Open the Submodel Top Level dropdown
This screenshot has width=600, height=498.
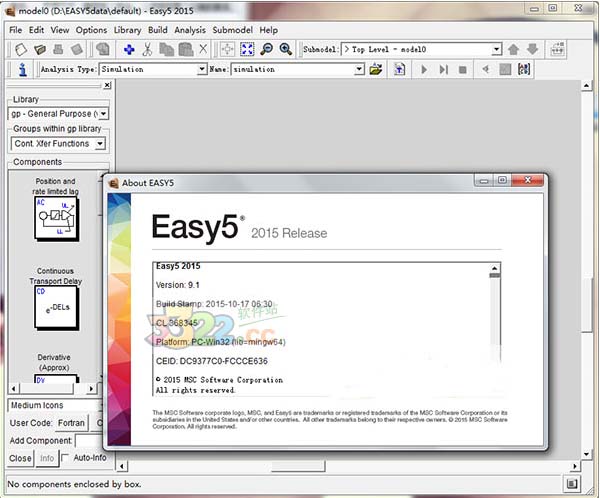click(x=496, y=49)
